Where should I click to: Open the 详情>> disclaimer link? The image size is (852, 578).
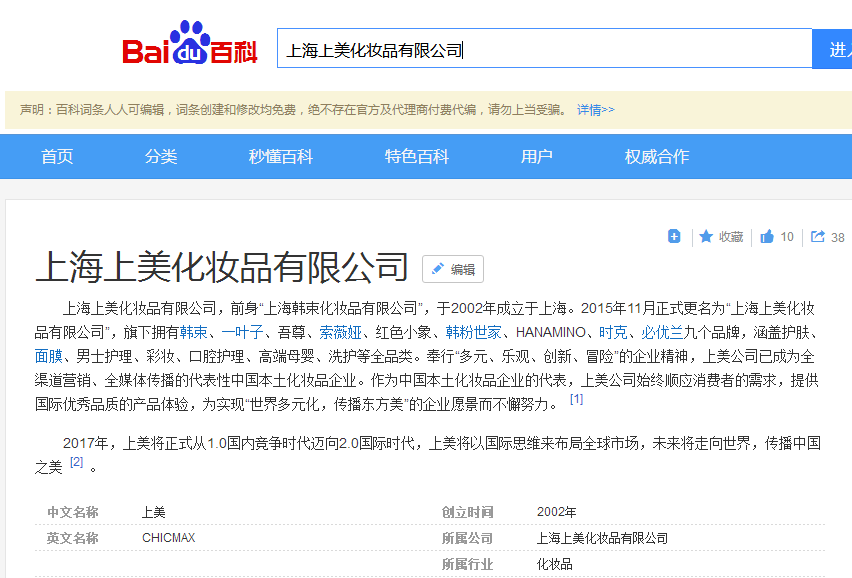(596, 110)
